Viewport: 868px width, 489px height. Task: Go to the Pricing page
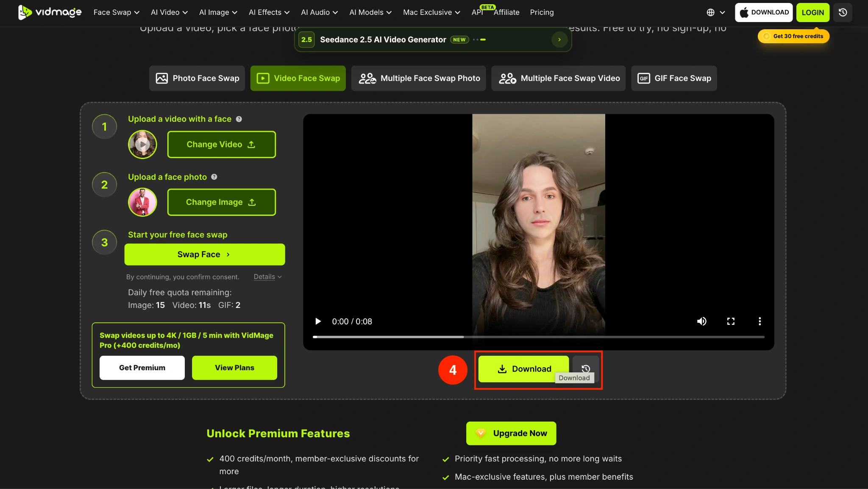542,12
